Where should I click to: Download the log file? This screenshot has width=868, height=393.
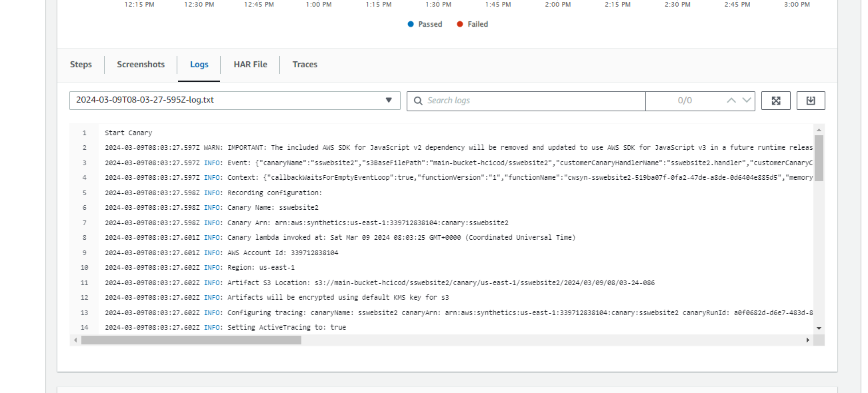click(811, 101)
